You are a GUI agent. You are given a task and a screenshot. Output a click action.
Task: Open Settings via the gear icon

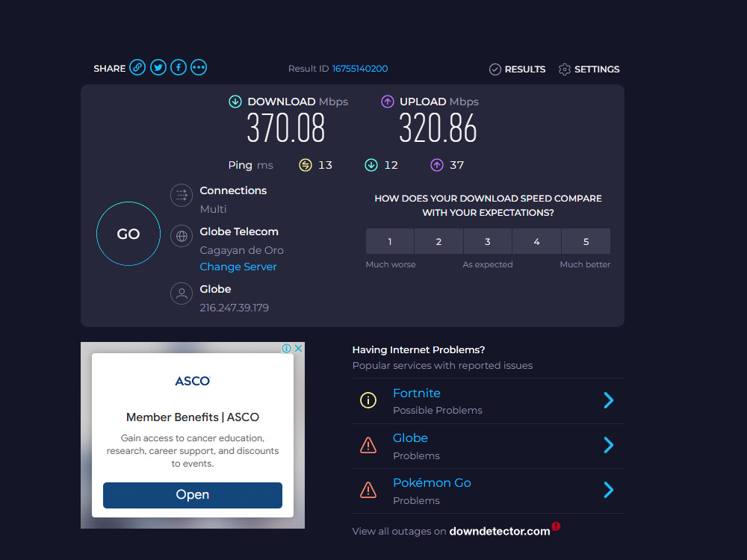[565, 69]
